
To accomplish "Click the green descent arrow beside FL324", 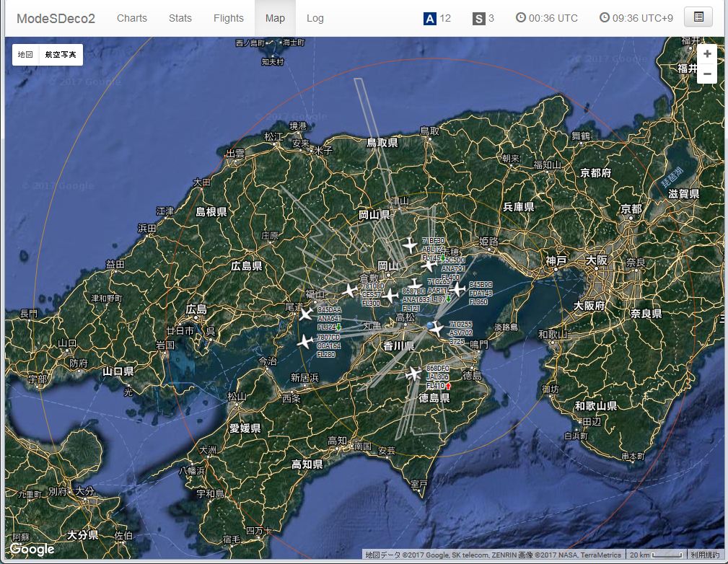I will click(338, 327).
